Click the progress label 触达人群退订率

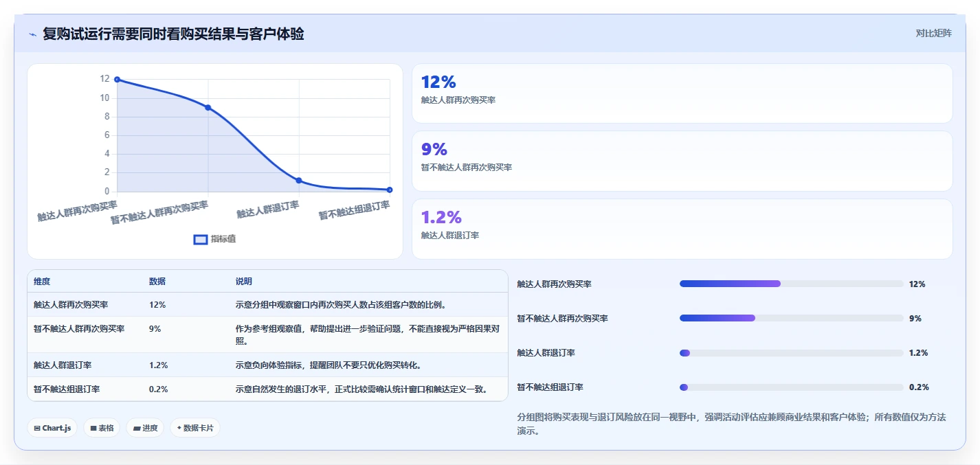[546, 353]
